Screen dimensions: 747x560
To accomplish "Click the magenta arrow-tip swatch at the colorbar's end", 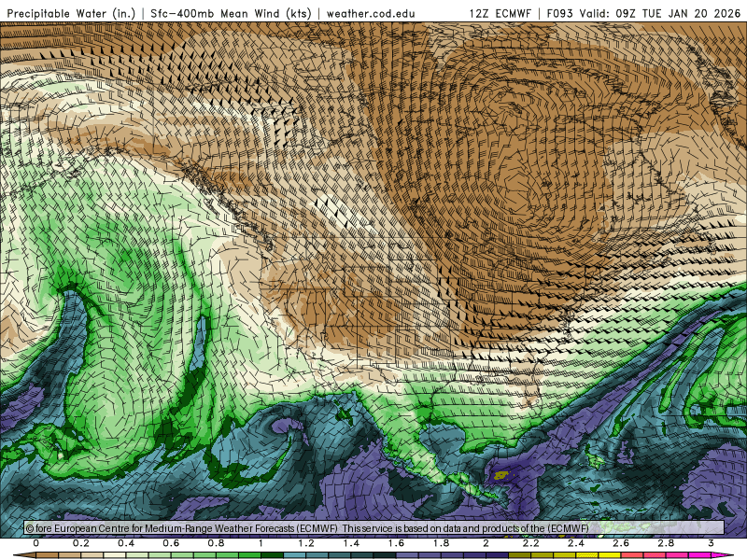I will [x=722, y=555].
